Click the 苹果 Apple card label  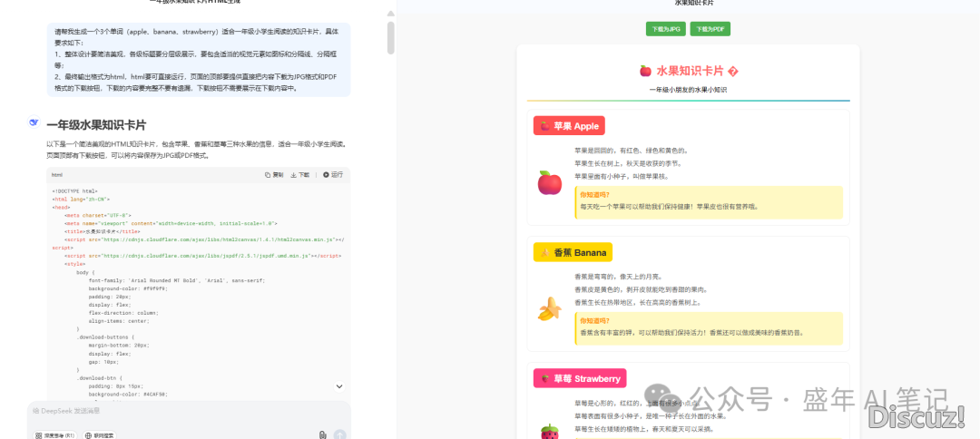569,126
